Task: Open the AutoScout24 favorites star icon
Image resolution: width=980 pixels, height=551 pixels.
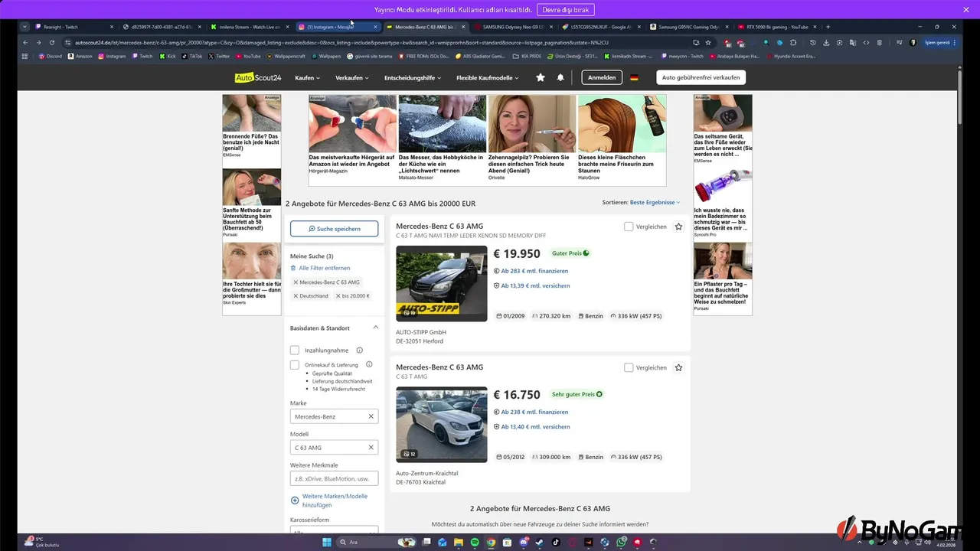Action: (x=541, y=77)
